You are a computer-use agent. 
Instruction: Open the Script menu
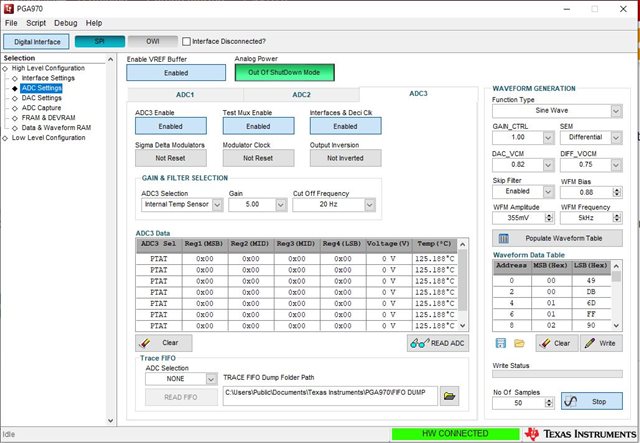tap(36, 23)
